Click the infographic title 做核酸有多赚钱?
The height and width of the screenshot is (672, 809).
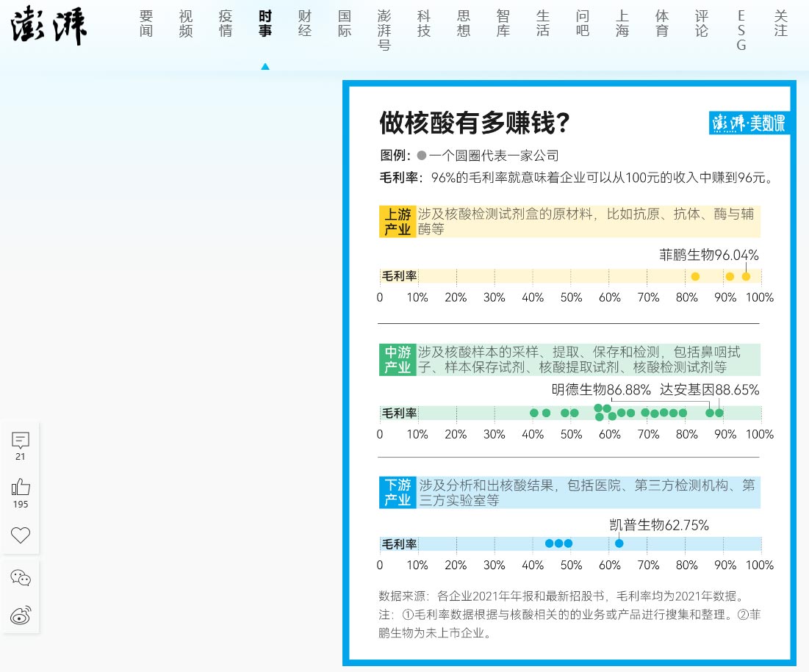coord(475,123)
